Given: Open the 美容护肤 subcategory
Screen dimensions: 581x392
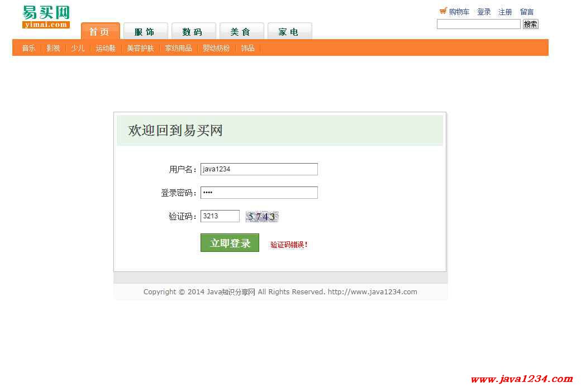Looking at the screenshot, I should 140,48.
